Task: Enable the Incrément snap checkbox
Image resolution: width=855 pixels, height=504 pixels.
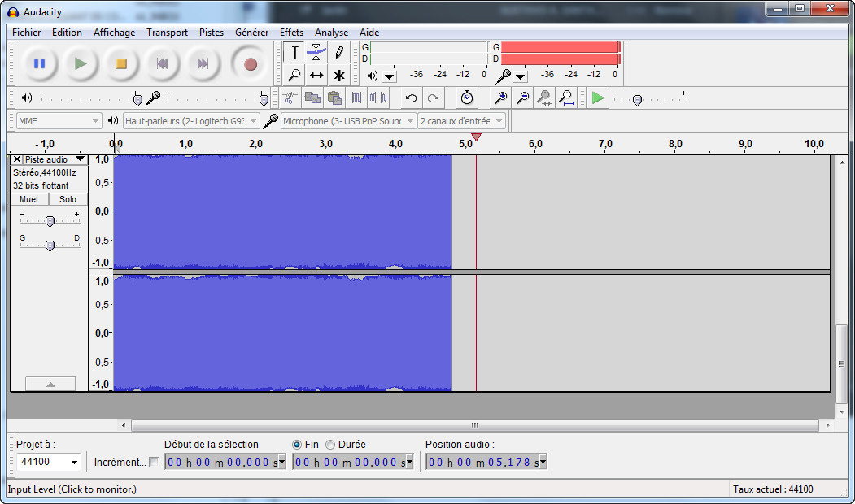Action: point(155,462)
